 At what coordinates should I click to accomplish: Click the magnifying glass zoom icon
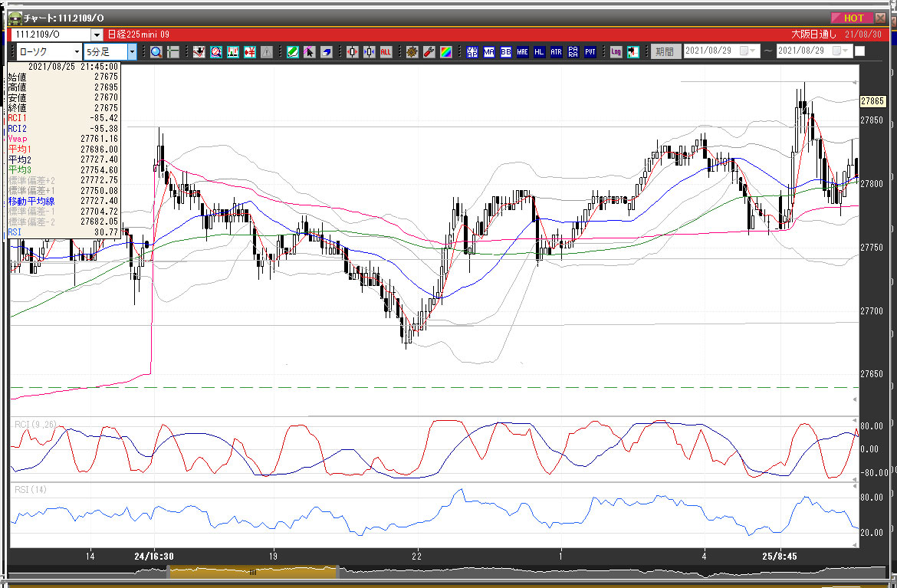[x=156, y=51]
